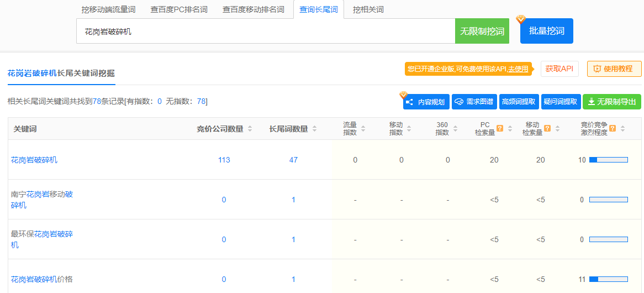
Task: Click long-tail count 47
Action: [x=293, y=160]
